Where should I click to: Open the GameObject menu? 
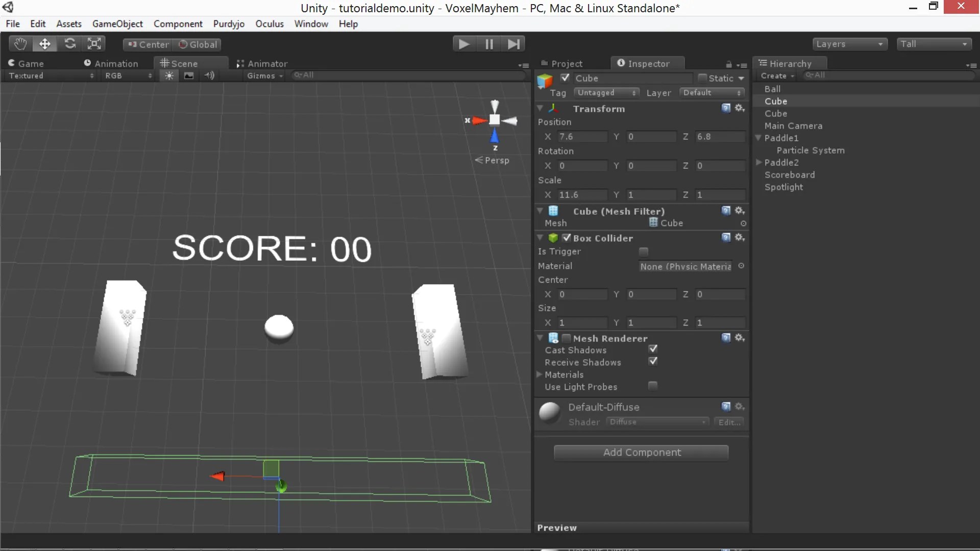tap(117, 23)
